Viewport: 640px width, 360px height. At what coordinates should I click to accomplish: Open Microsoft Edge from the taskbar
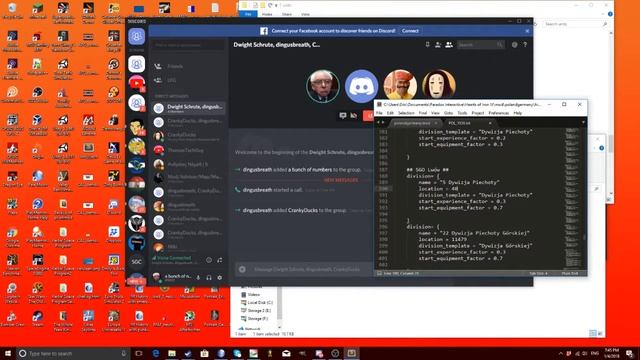coord(156,353)
